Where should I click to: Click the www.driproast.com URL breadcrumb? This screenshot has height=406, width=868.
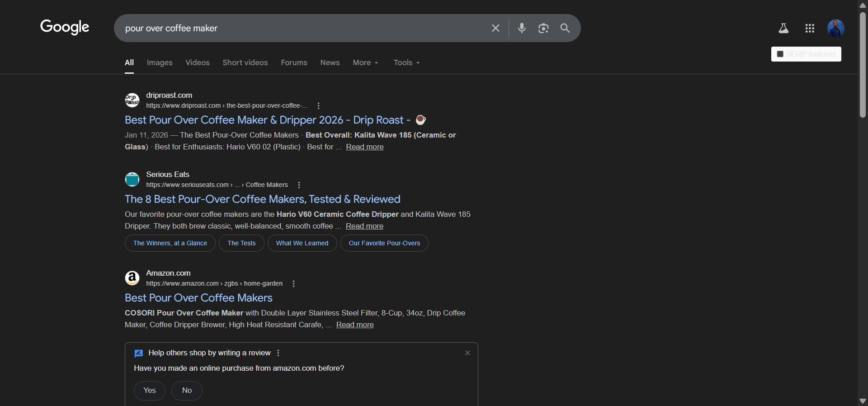click(x=226, y=105)
